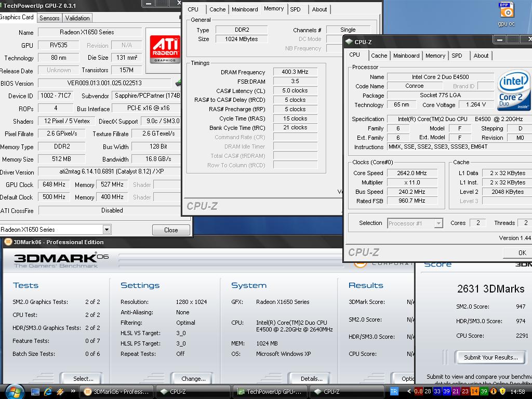Viewport: 532px width, 399px height.
Task: Click the Core Speed 2642.0 MHz field
Action: pyautogui.click(x=412, y=173)
